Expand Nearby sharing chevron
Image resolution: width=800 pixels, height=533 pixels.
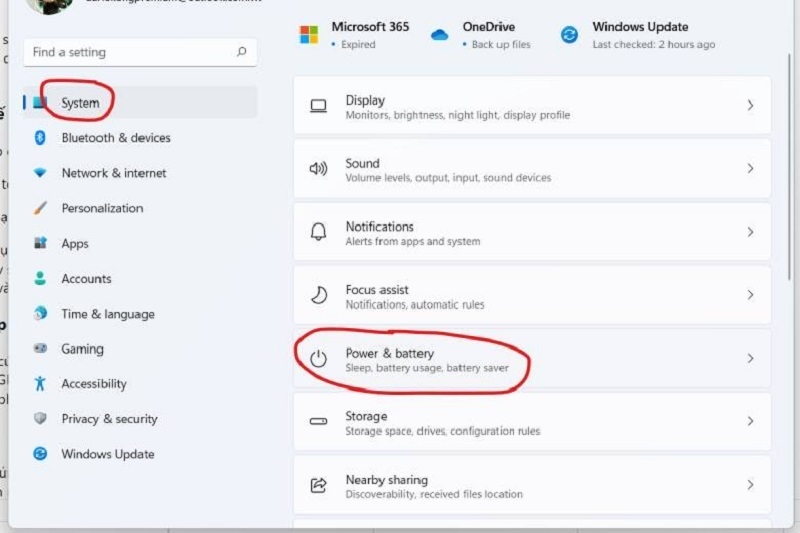[750, 485]
